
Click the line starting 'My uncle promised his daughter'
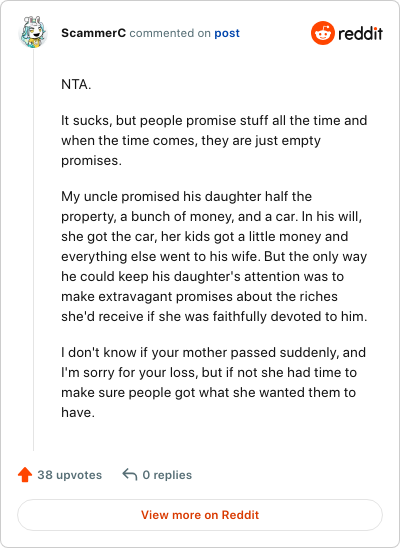pos(186,196)
